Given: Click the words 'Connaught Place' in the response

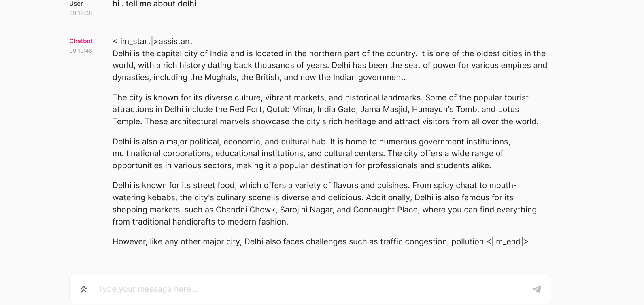Looking at the screenshot, I should point(385,210).
